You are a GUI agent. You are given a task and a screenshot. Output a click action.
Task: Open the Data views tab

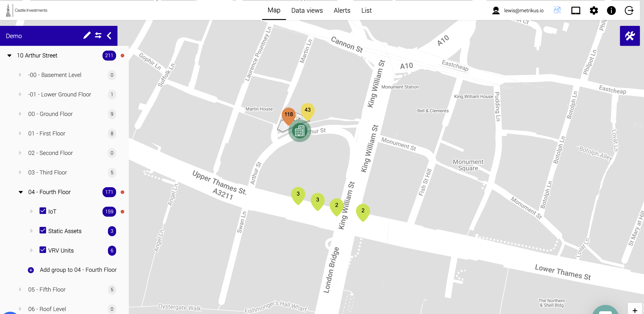tap(307, 10)
